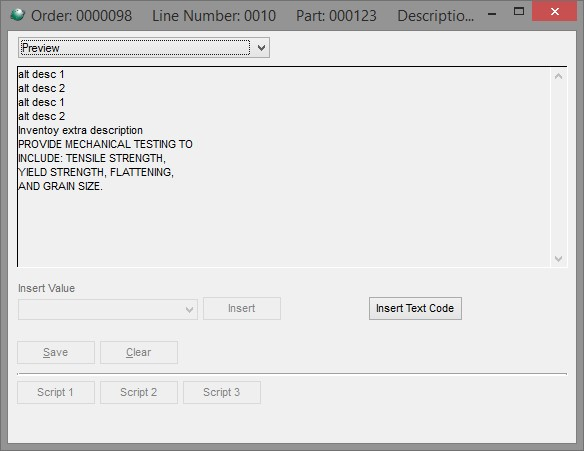Screen dimensions: 584x451
Task: Click the scroll up arrow in the text area
Action: point(558,76)
